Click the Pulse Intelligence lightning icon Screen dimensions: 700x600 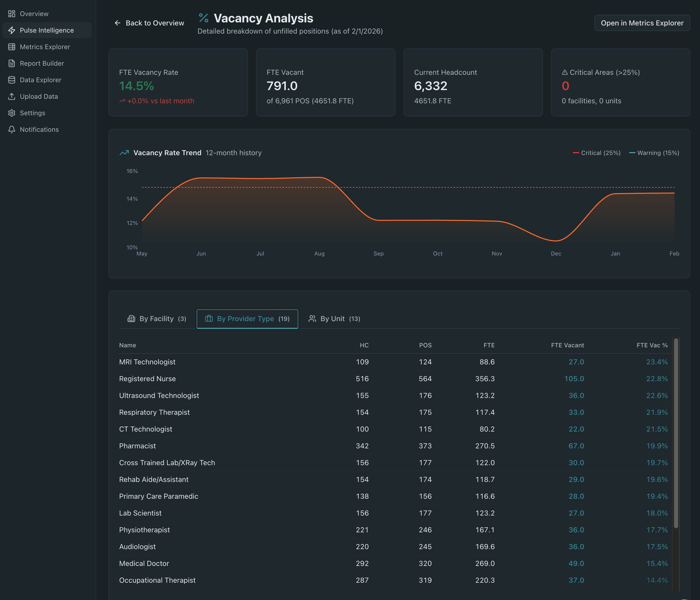[x=12, y=30]
